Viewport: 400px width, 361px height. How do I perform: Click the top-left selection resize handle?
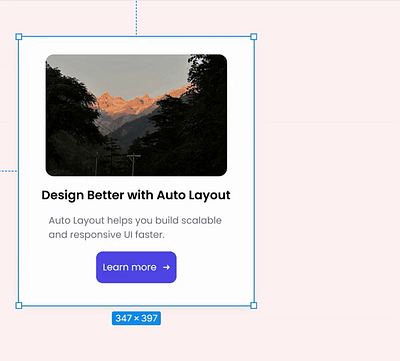19,37
